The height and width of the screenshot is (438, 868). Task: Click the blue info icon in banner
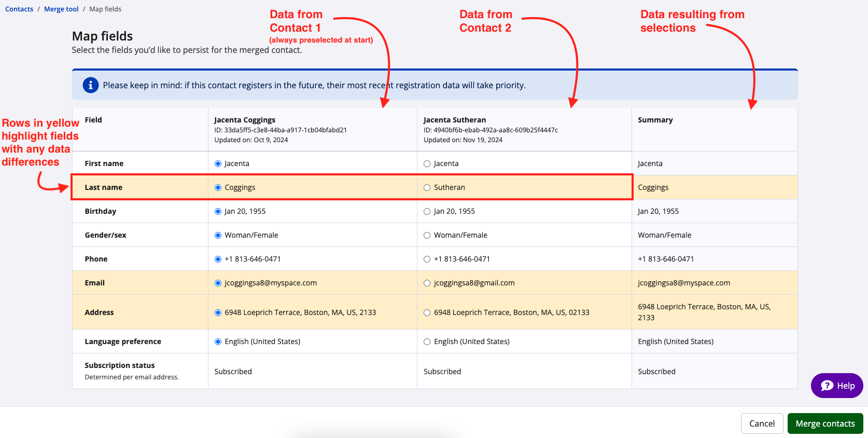tap(91, 85)
